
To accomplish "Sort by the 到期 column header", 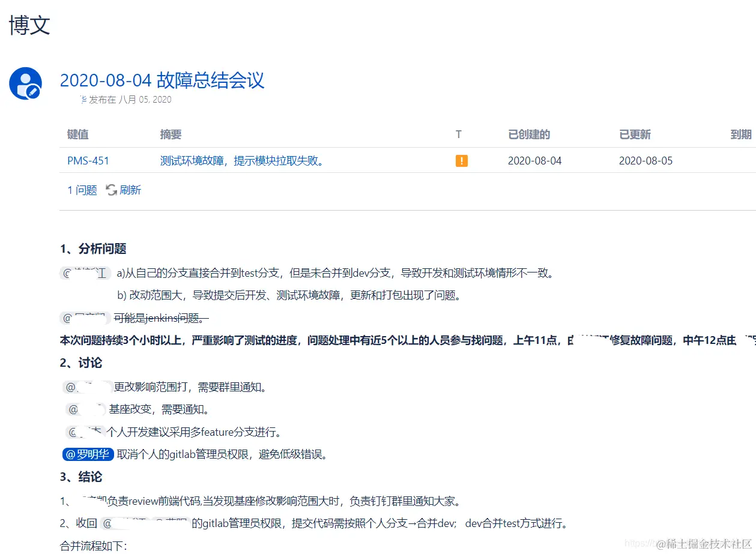I will (x=741, y=134).
